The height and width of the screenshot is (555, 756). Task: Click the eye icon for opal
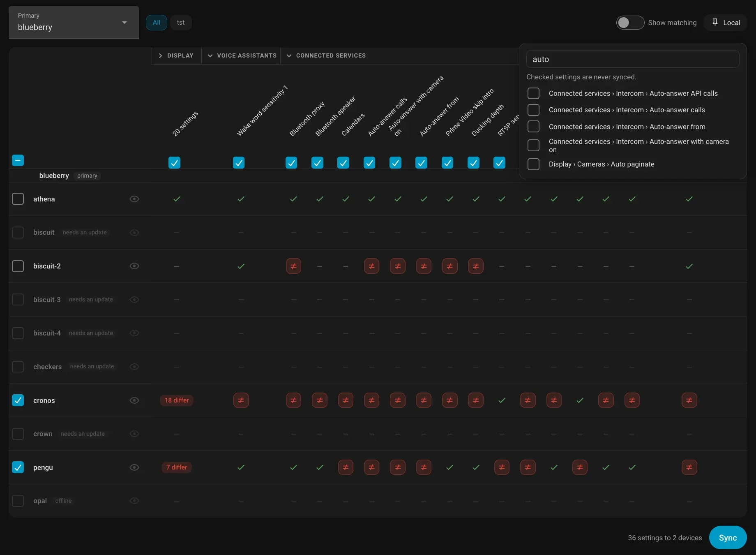click(134, 501)
